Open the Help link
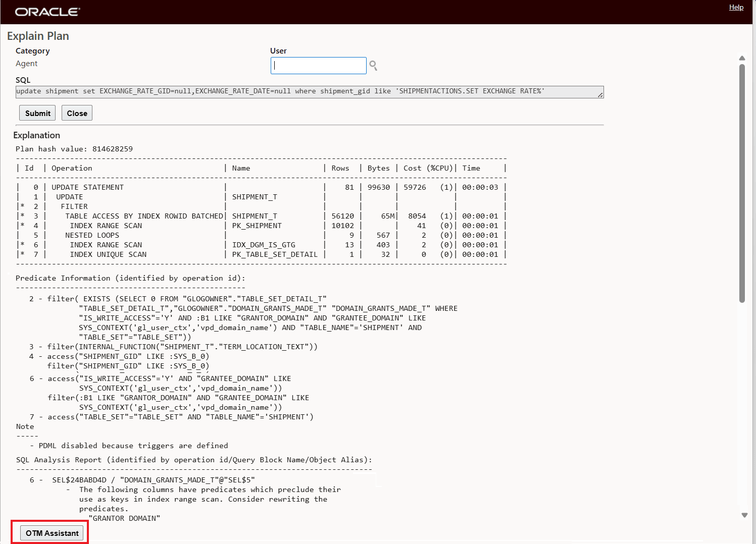 [736, 7]
